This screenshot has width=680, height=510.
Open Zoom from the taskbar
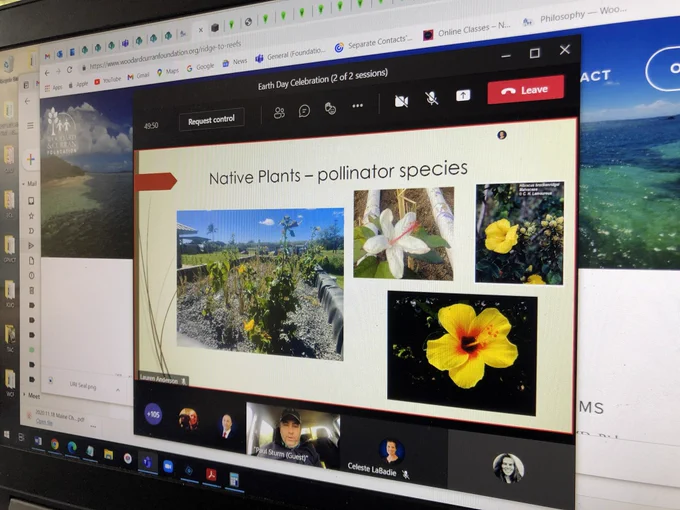(168, 466)
